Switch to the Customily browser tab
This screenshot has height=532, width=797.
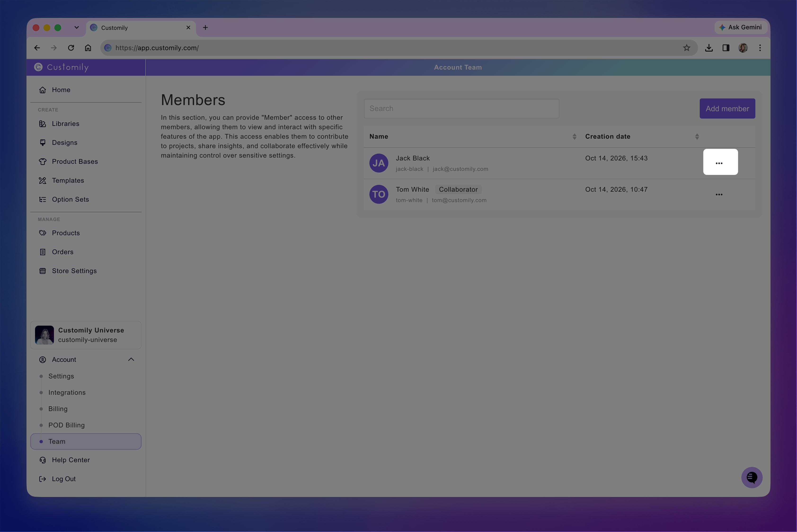click(141, 28)
